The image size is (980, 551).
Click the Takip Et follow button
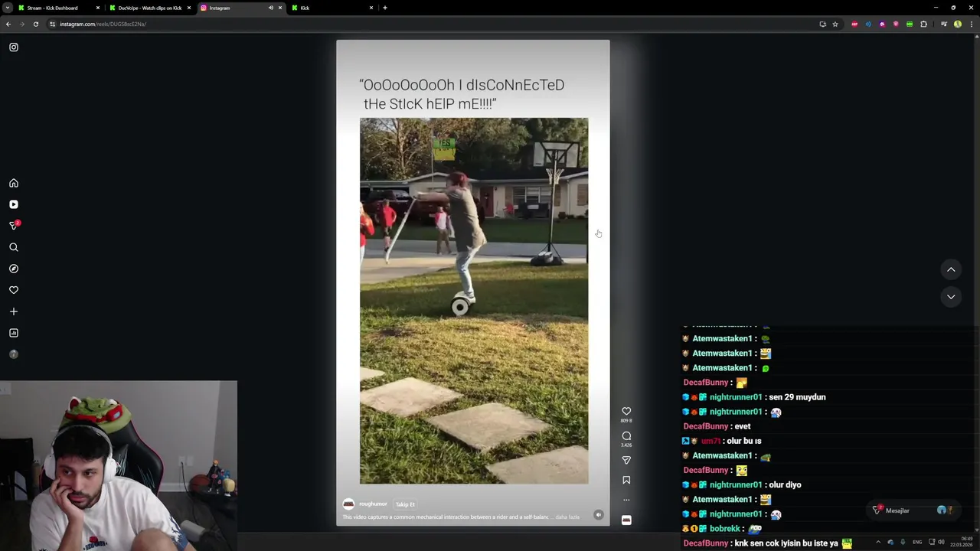[405, 504]
